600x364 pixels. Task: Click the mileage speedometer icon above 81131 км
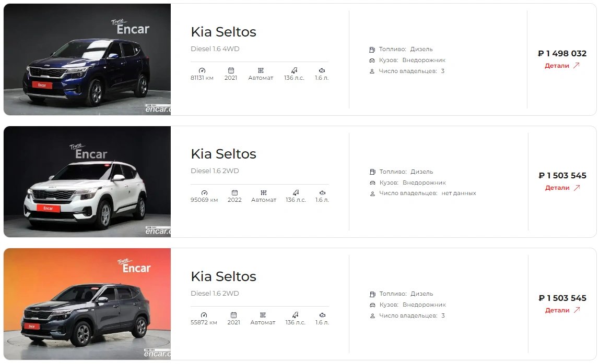[202, 70]
